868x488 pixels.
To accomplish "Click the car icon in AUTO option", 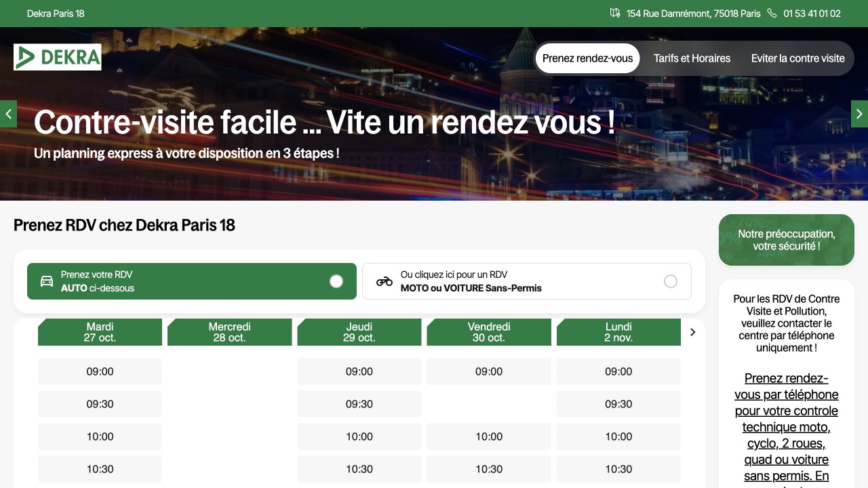I will click(47, 281).
